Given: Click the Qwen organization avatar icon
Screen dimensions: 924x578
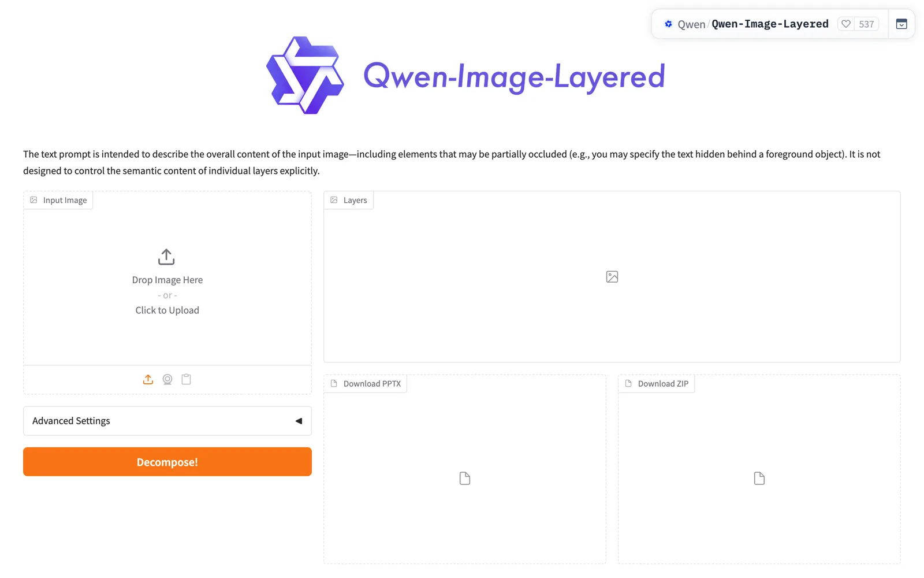Looking at the screenshot, I should (668, 24).
